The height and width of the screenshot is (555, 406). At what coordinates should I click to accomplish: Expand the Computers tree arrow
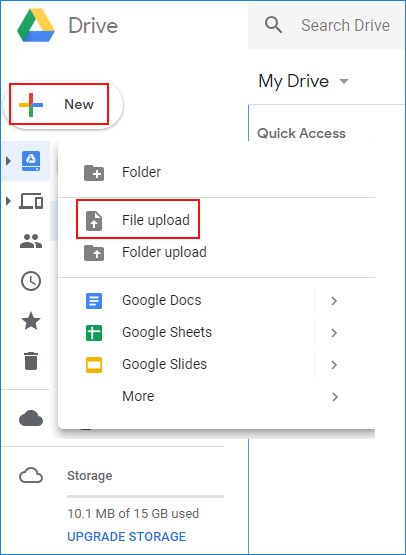click(x=8, y=201)
